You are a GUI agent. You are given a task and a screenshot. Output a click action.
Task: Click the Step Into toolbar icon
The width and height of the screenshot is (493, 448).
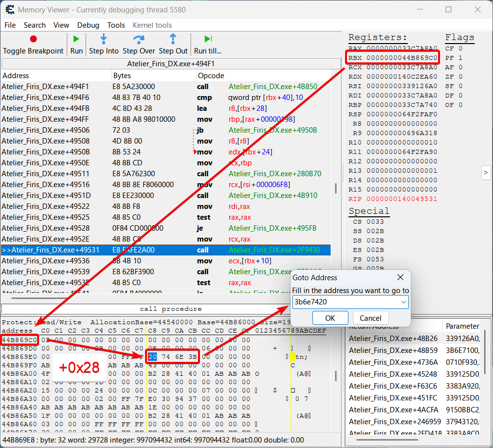[x=103, y=39]
